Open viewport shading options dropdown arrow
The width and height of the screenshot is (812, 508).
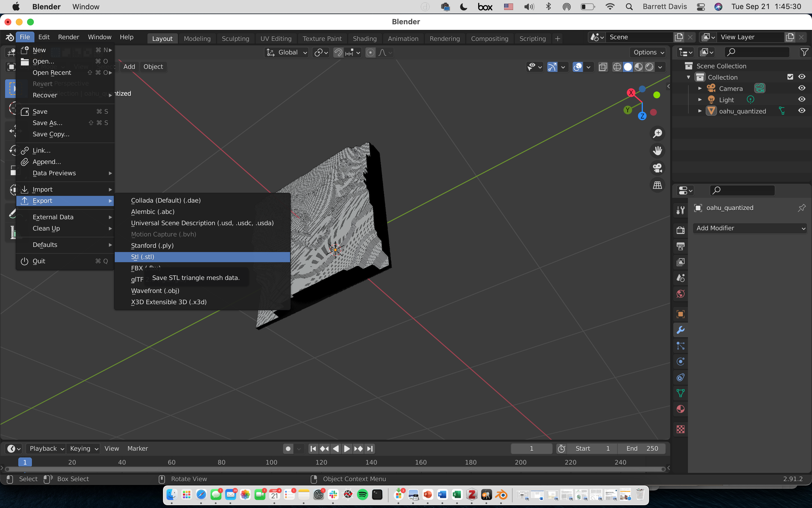coord(660,67)
